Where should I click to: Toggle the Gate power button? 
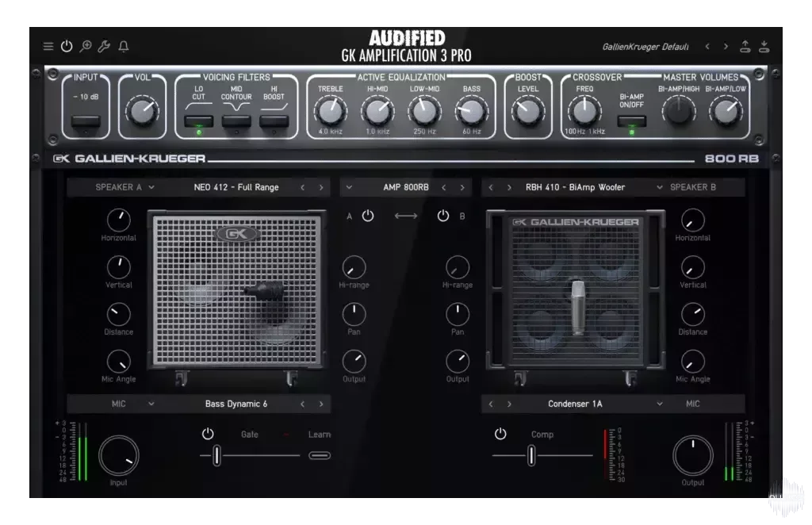coord(208,434)
